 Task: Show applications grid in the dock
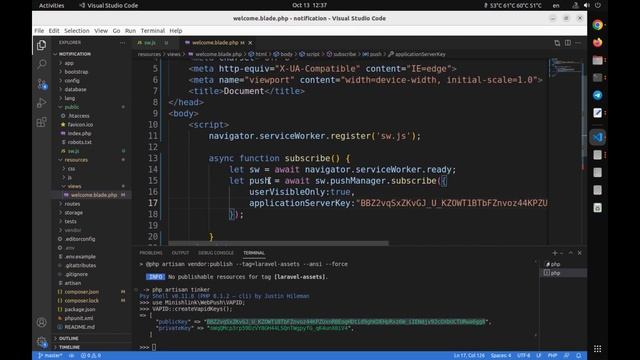(x=598, y=349)
